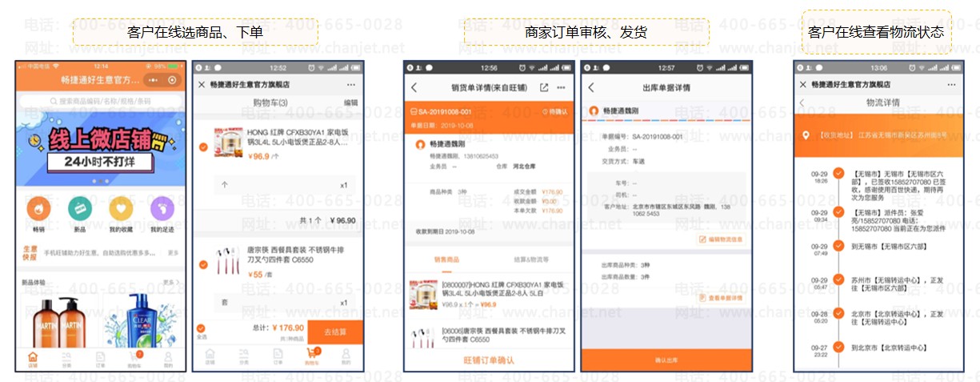Open rice cooker thumbnail in 销售商品 list
Screen dimensions: 980x382
point(423,296)
